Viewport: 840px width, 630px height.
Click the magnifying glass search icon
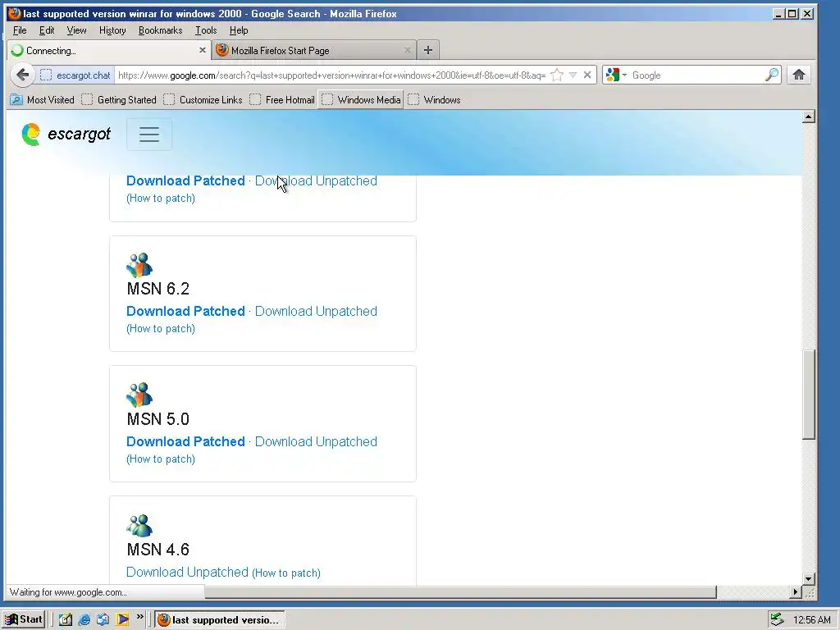tap(771, 75)
